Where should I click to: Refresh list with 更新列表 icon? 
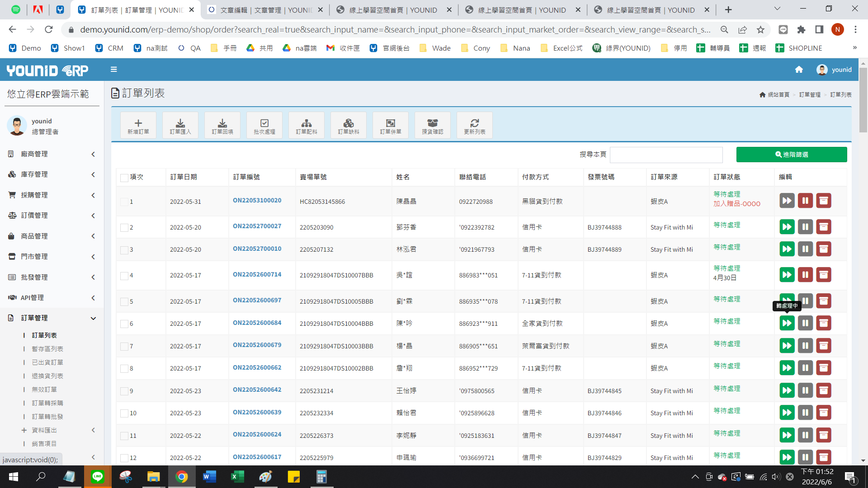click(x=474, y=123)
